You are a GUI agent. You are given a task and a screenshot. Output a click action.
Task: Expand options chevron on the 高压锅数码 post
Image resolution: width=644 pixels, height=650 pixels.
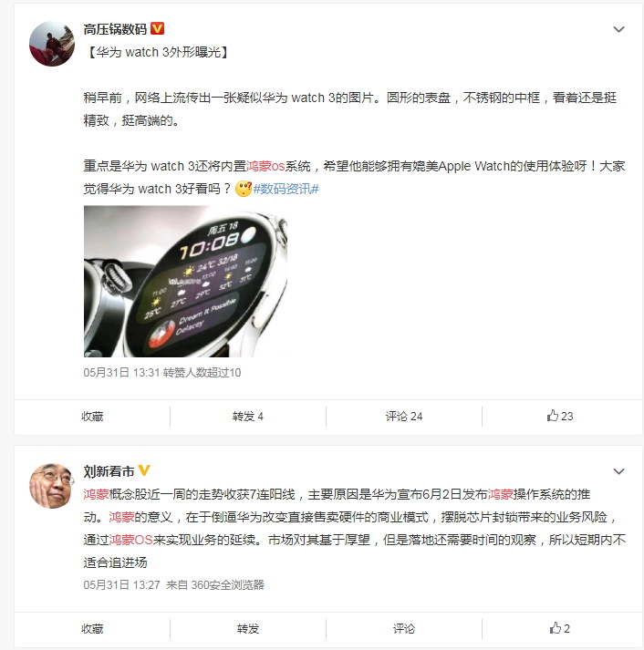618,29
